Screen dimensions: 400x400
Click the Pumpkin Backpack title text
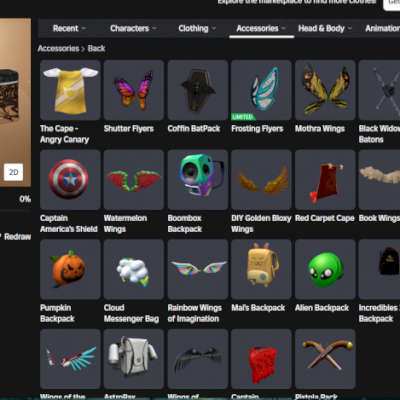point(57,313)
